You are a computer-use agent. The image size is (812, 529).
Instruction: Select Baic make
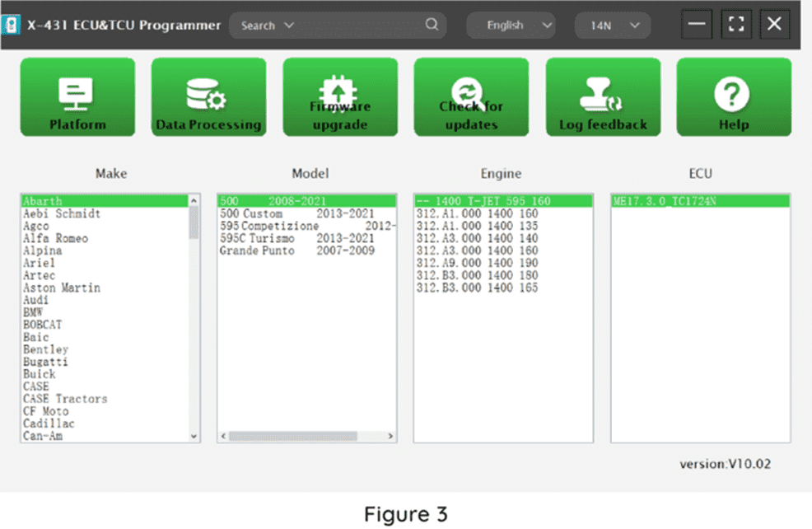click(x=105, y=337)
